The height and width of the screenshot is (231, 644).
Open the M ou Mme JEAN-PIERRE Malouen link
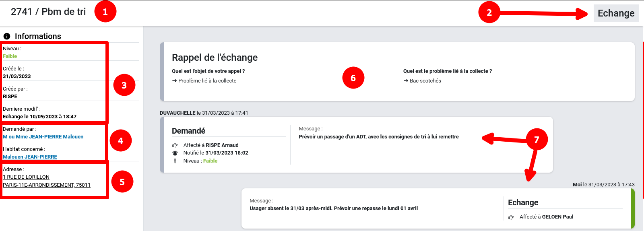click(43, 137)
